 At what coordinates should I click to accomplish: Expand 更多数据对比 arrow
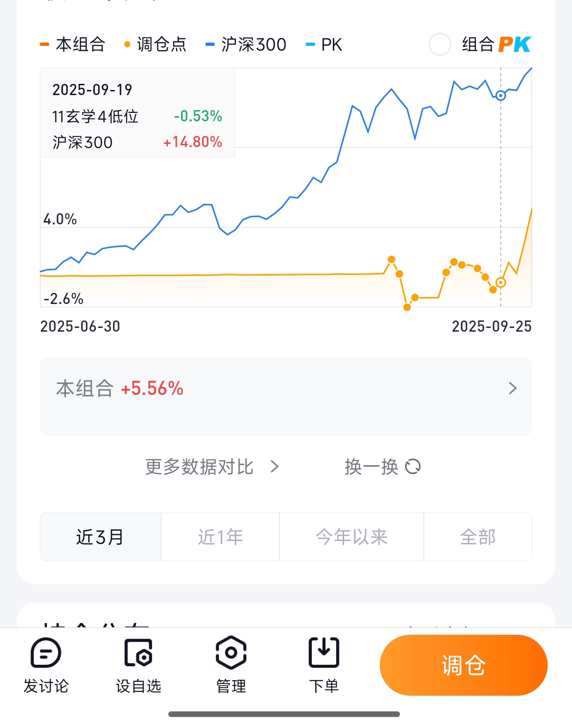coord(275,467)
